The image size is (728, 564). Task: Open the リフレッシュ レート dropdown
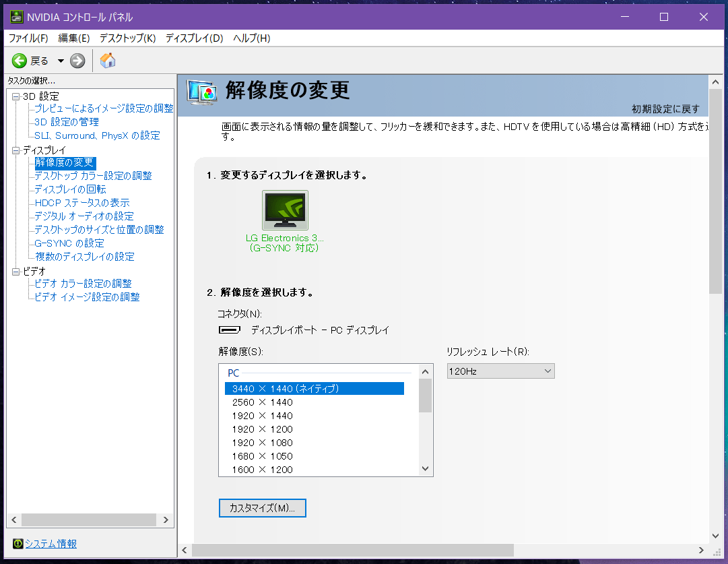click(x=500, y=371)
